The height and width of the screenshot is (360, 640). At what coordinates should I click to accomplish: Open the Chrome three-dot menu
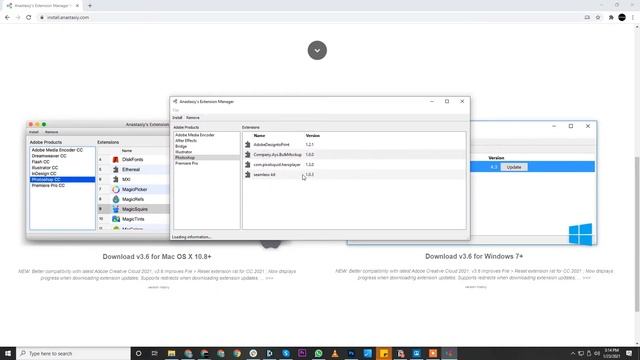(x=633, y=18)
